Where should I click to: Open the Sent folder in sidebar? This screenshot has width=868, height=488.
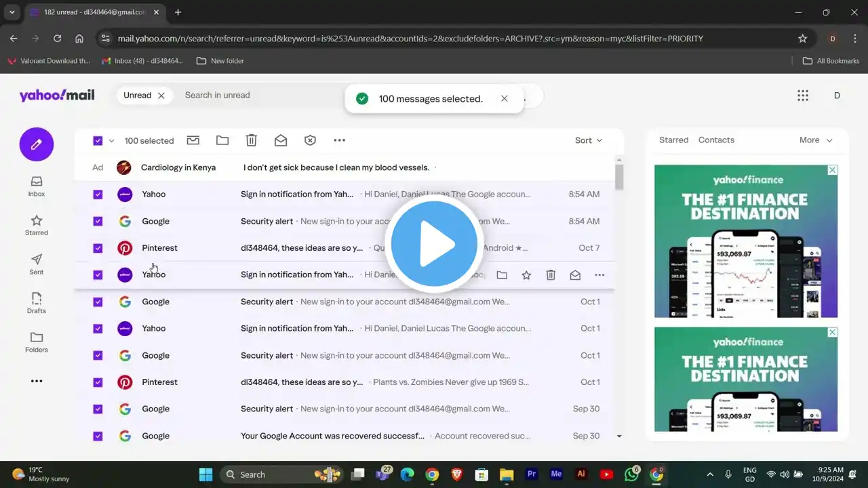[x=37, y=264]
